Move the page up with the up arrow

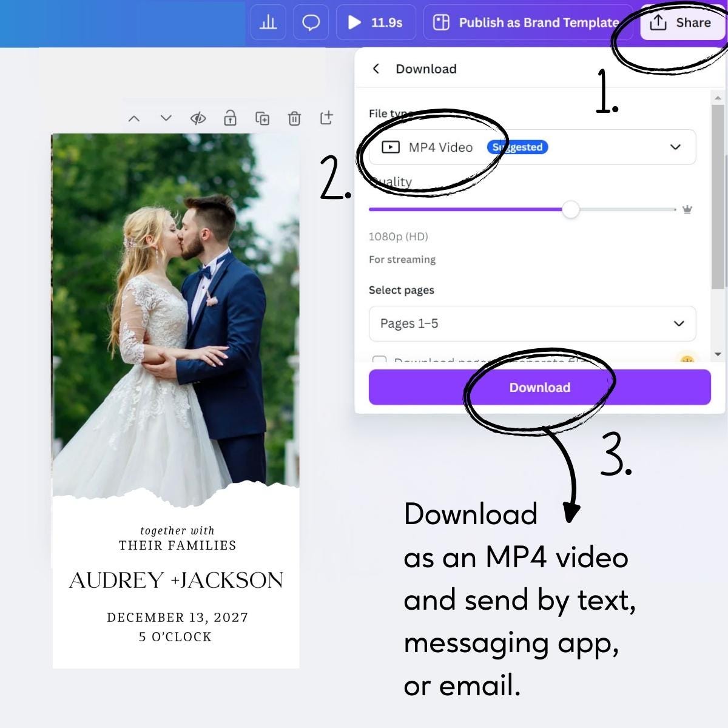134,118
